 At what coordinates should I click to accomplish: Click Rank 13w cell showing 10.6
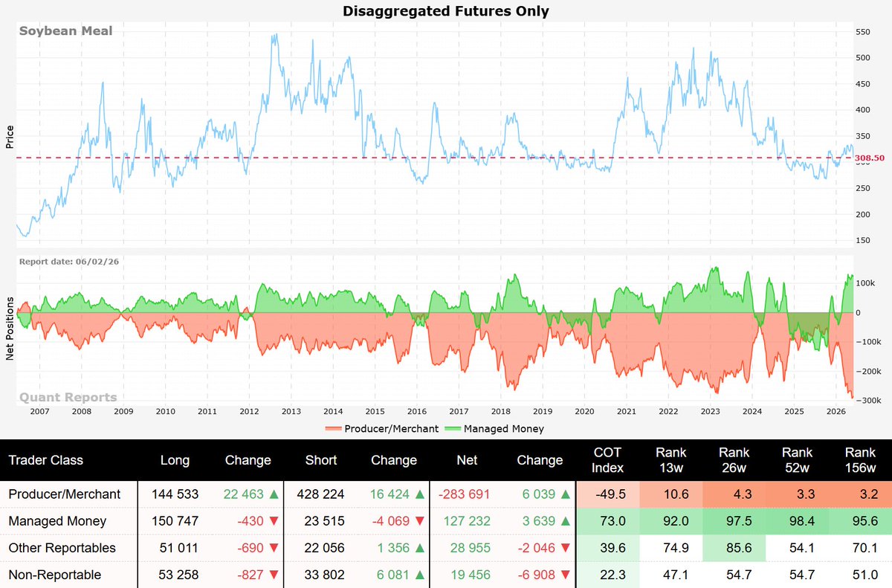(671, 494)
